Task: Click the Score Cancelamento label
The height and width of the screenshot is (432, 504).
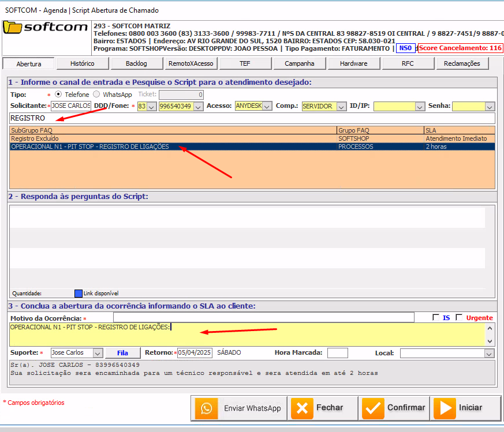Action: point(460,48)
